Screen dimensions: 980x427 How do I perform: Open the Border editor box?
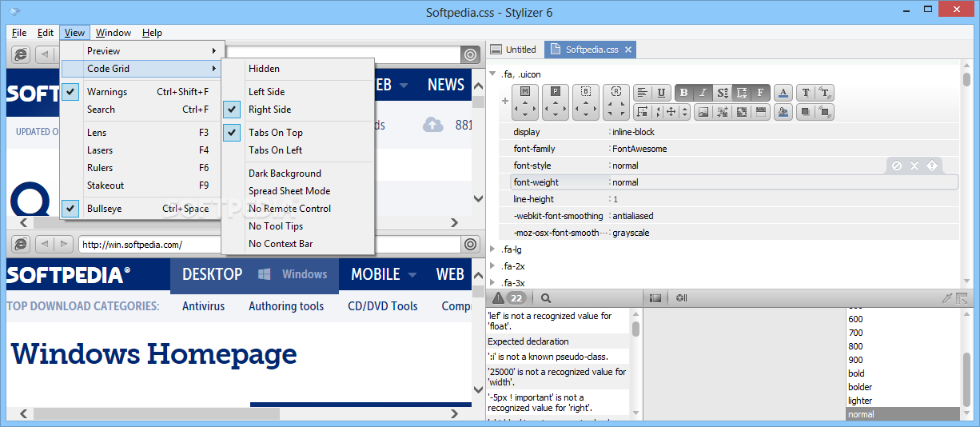coord(586,102)
